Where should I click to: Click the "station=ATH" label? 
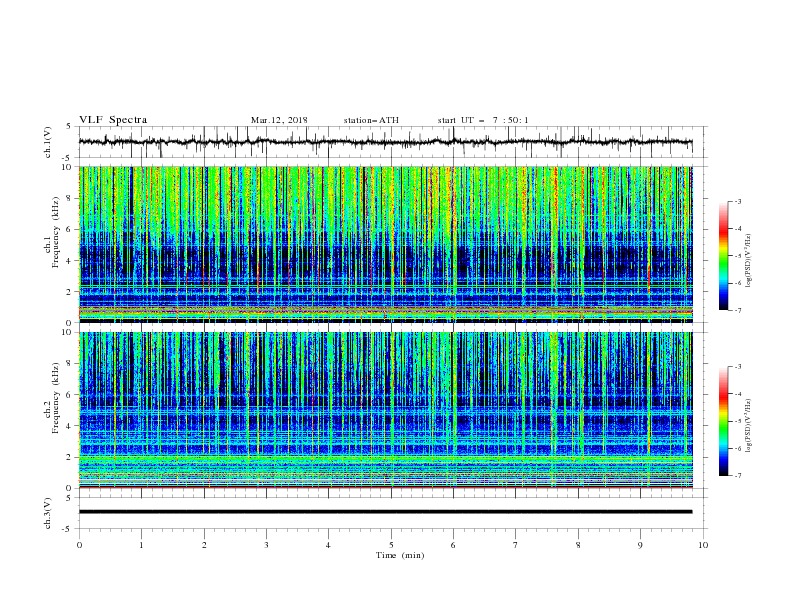371,120
